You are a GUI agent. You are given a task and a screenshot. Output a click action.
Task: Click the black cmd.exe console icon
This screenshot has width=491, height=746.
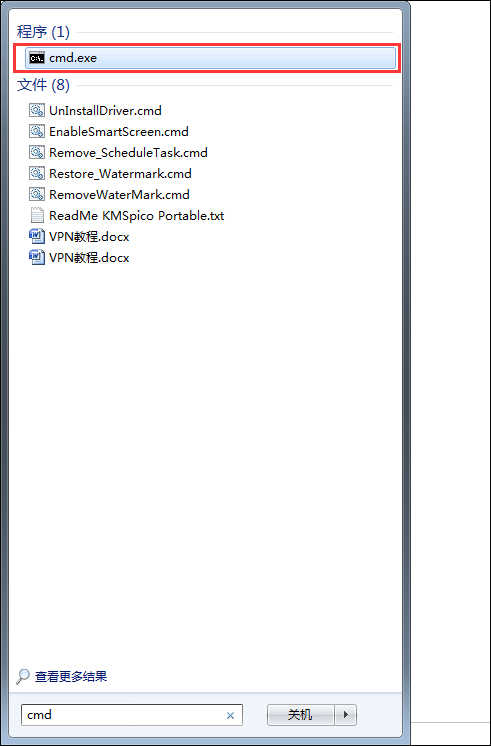tap(37, 58)
